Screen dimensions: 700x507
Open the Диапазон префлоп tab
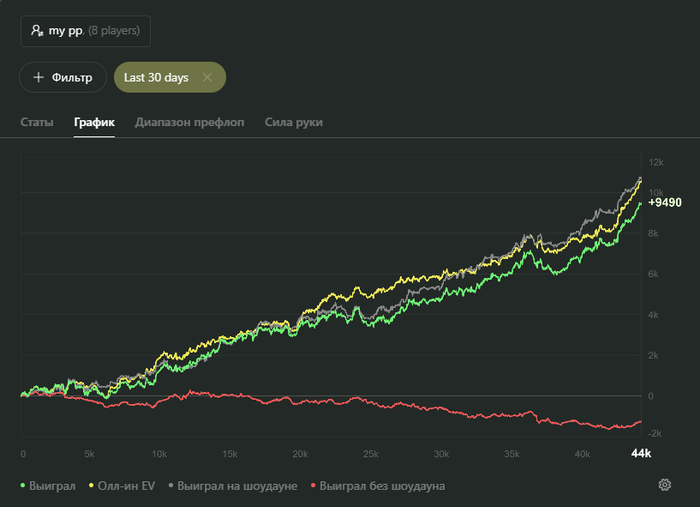(x=190, y=122)
